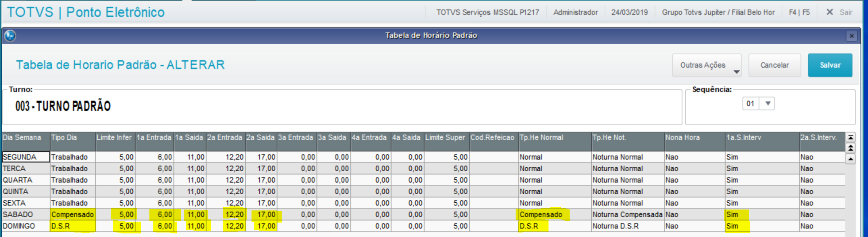Click 1a Saida 11,00 in DOMINGO row

click(x=190, y=226)
